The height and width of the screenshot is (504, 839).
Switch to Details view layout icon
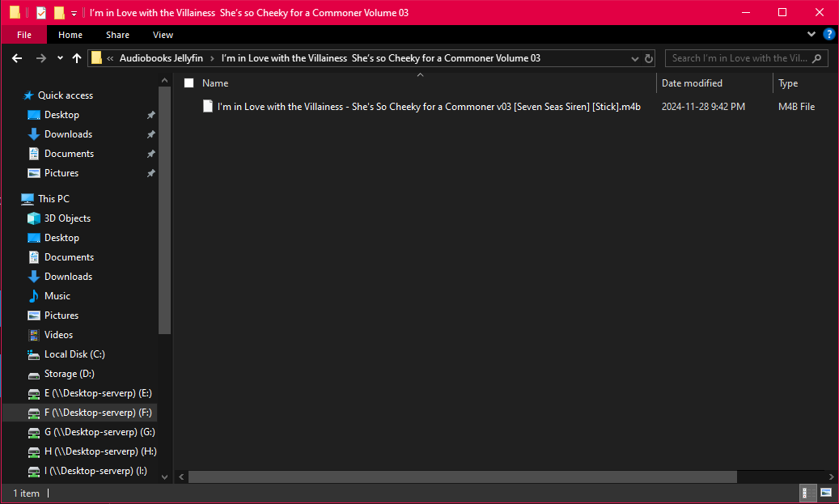click(x=807, y=492)
